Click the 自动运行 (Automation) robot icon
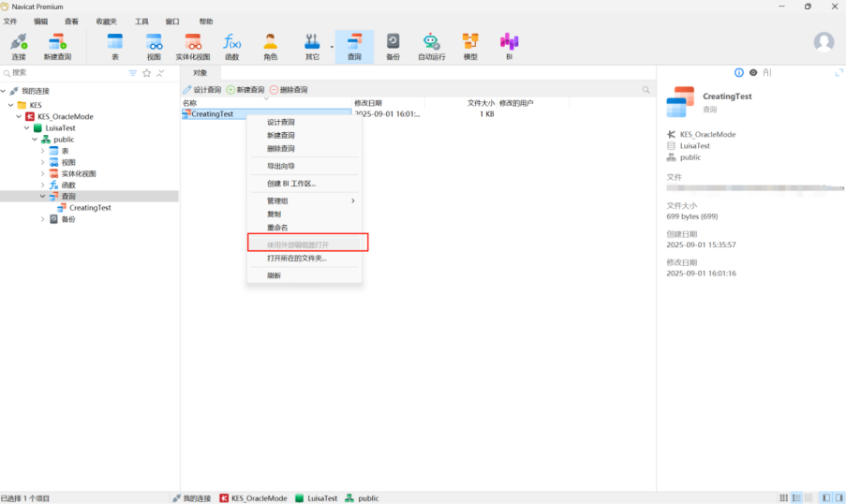The image size is (846, 504). click(x=431, y=45)
